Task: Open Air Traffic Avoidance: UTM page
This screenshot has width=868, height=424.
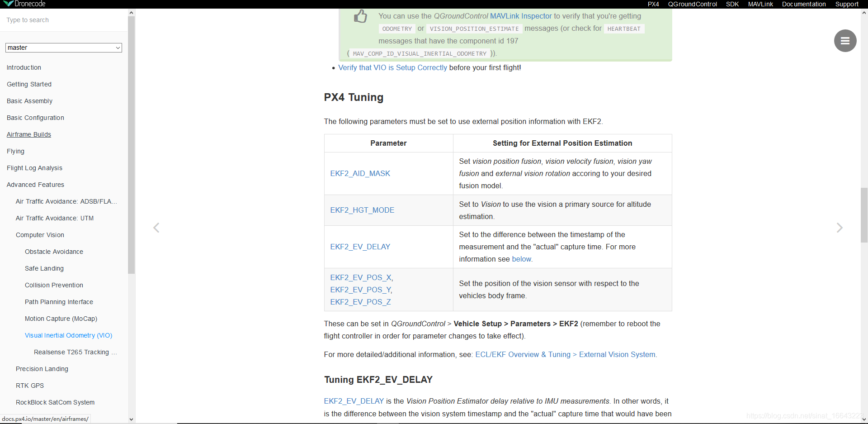Action: click(55, 218)
